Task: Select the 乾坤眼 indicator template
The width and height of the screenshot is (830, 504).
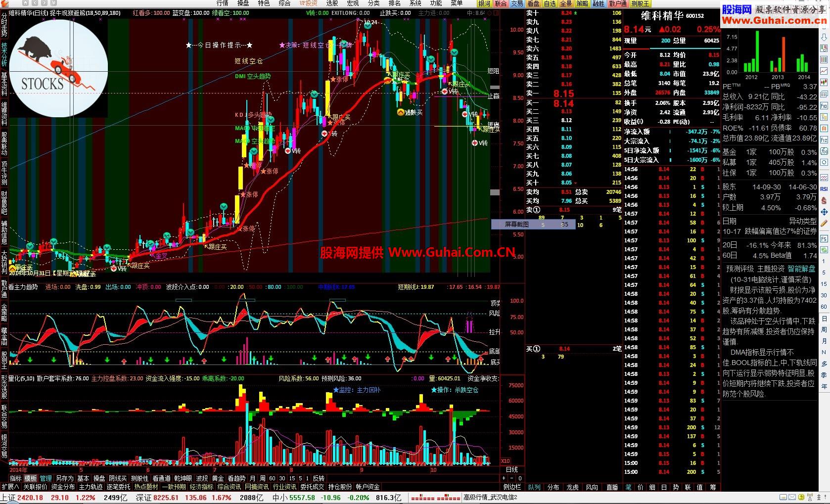Action: pos(183,478)
